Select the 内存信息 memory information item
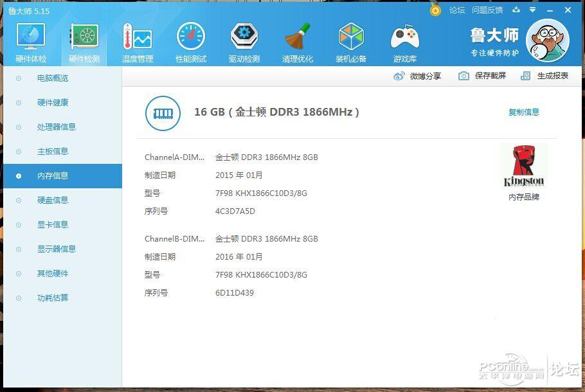 (62, 175)
